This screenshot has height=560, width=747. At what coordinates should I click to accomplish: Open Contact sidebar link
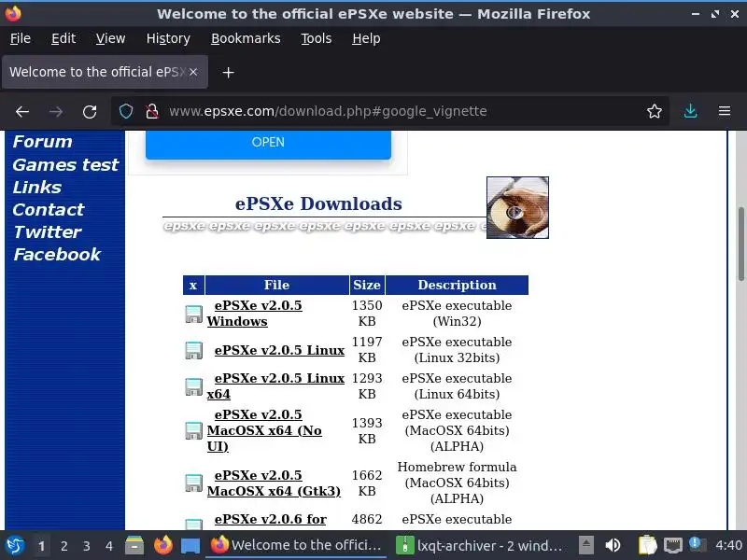pos(49,209)
